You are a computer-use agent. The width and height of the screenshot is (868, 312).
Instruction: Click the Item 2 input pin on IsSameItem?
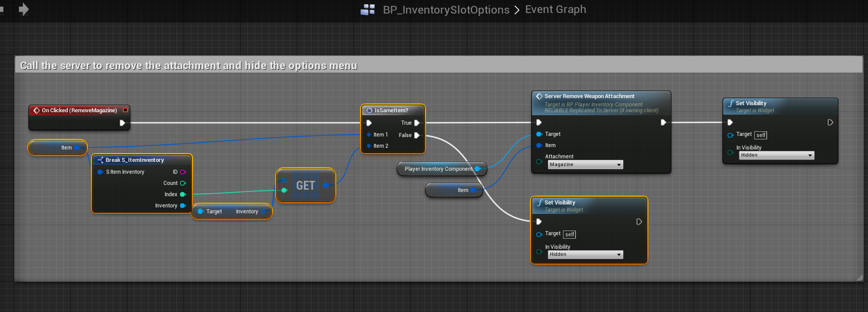pyautogui.click(x=369, y=146)
